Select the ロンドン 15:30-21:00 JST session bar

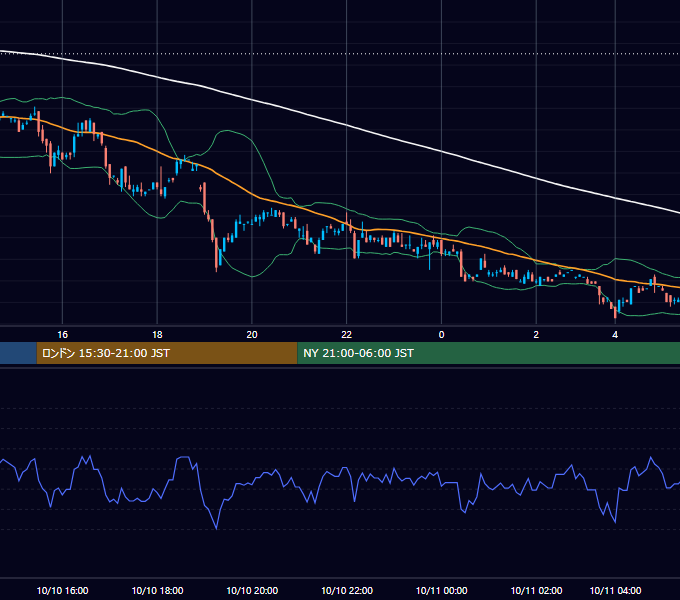(x=167, y=353)
